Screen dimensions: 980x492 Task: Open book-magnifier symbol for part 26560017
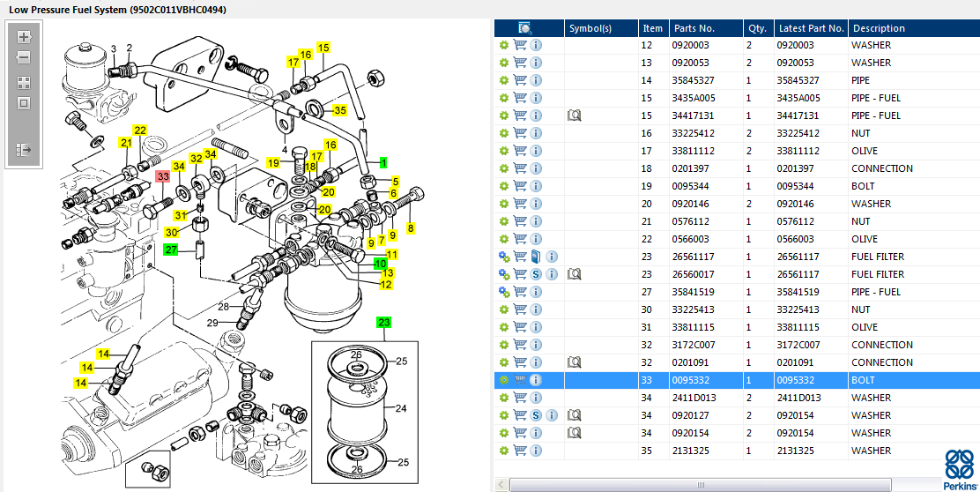575,274
